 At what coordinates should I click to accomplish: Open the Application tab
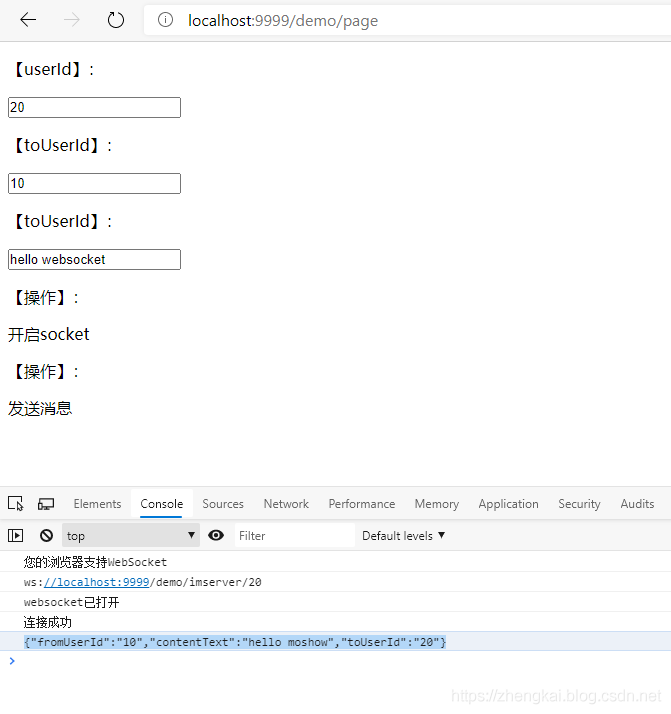click(x=508, y=504)
